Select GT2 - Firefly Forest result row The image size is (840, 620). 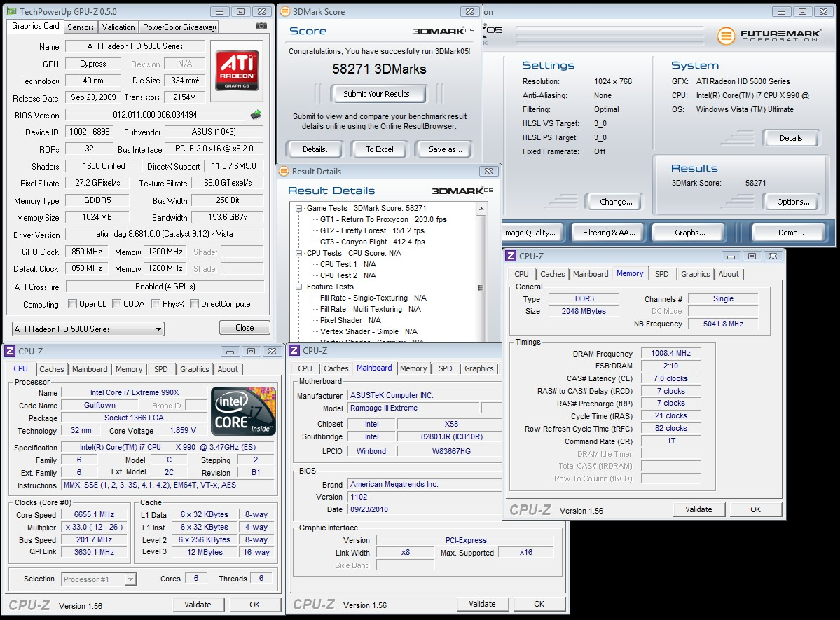click(372, 231)
